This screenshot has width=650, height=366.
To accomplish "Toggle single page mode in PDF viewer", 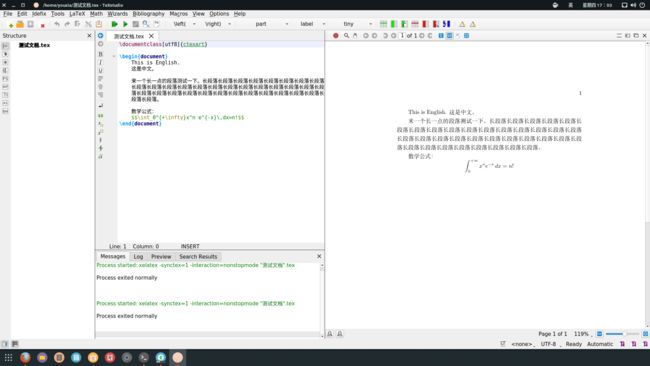I will 441,36.
